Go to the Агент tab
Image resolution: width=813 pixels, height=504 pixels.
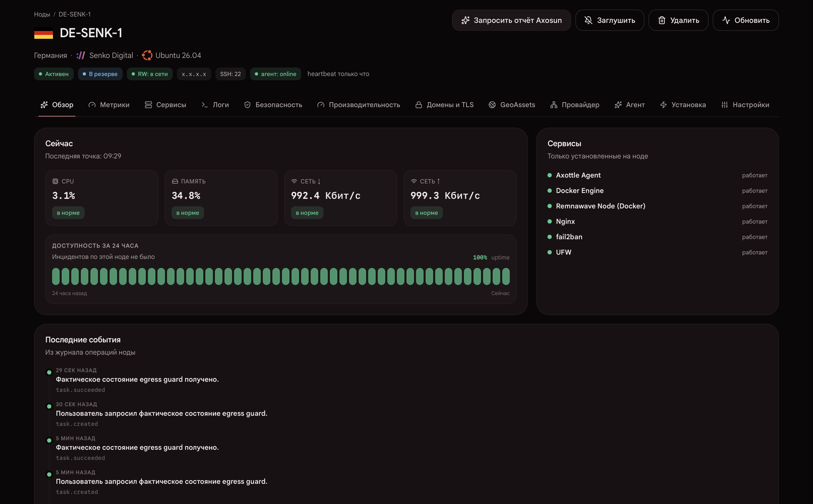[629, 105]
